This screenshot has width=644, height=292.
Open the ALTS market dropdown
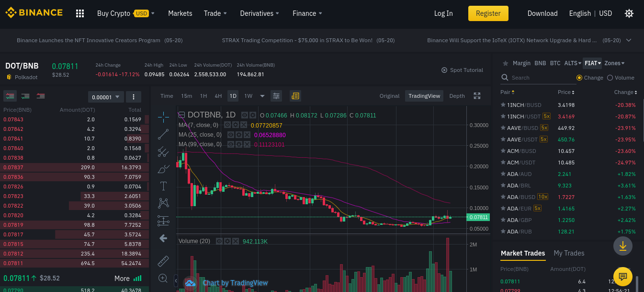[x=573, y=63]
